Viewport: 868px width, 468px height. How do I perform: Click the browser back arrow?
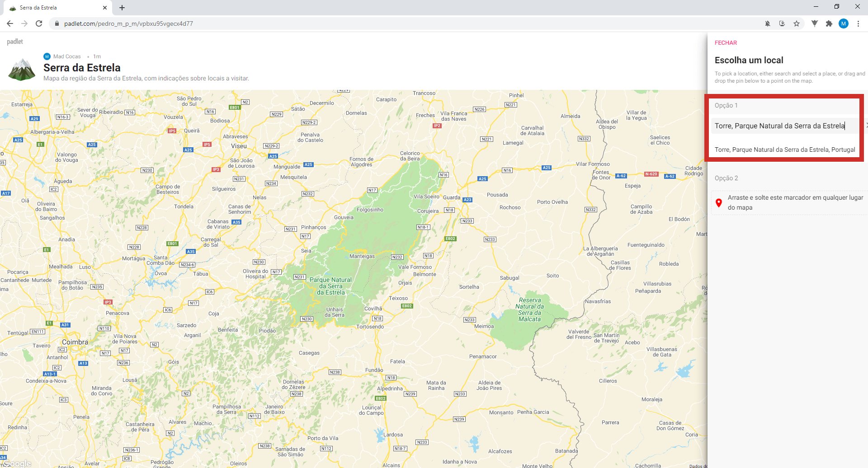pyautogui.click(x=10, y=23)
